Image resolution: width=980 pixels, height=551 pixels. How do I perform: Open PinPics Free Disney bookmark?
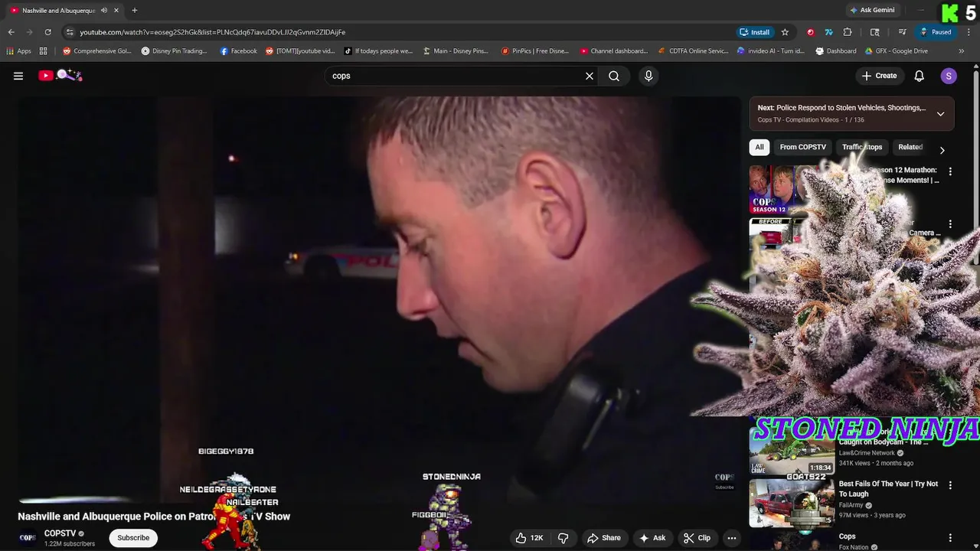(535, 51)
